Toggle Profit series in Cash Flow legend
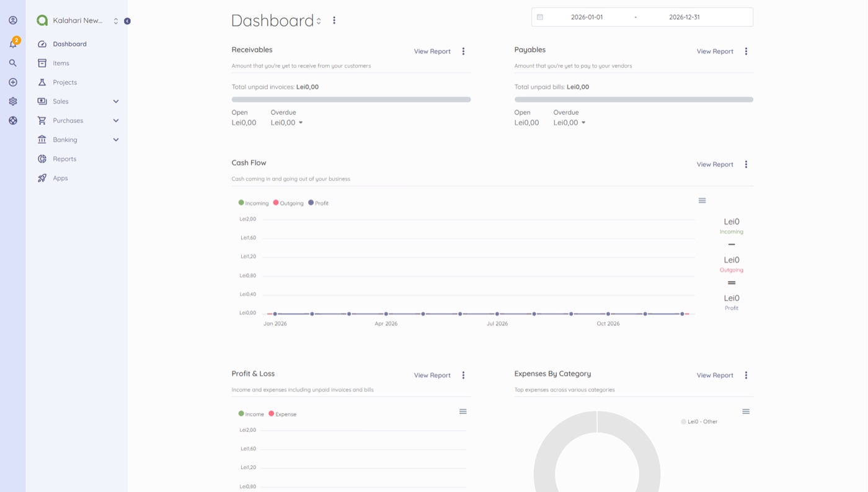 tap(319, 203)
